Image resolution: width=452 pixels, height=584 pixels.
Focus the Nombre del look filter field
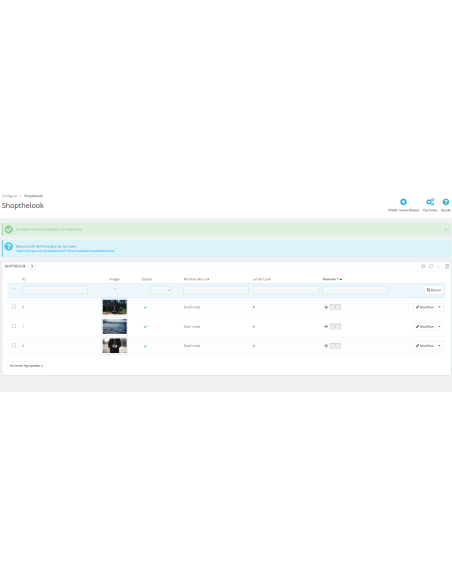216,290
